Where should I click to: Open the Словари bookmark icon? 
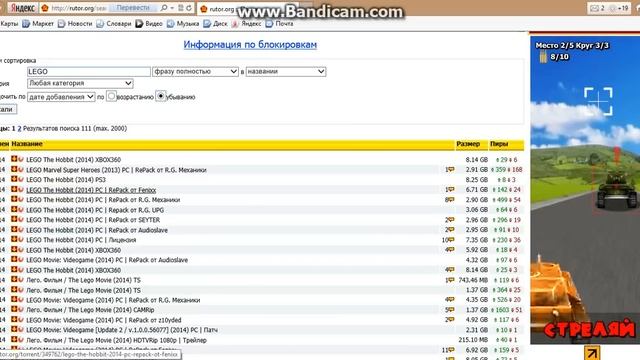click(100, 24)
